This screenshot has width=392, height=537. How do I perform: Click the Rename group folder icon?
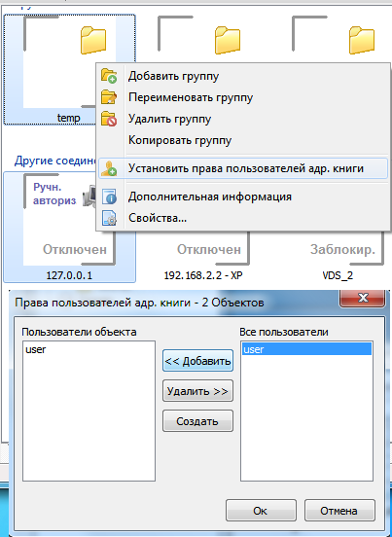tap(109, 97)
